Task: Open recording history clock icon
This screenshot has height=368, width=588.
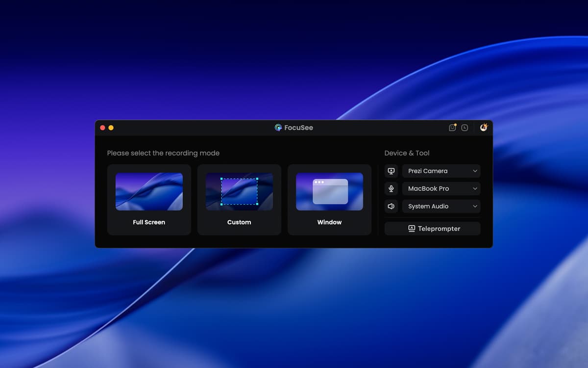Action: click(465, 128)
